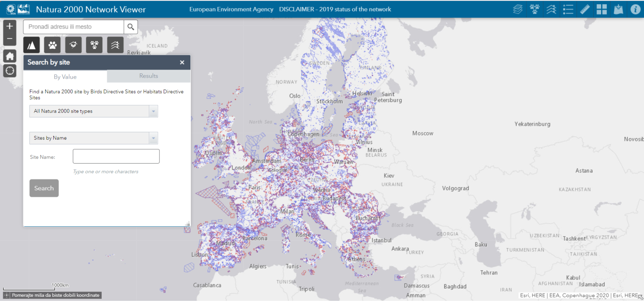Screen dimensions: 644x301
Task: Click the Casablanca label on map
Action: tap(207, 285)
